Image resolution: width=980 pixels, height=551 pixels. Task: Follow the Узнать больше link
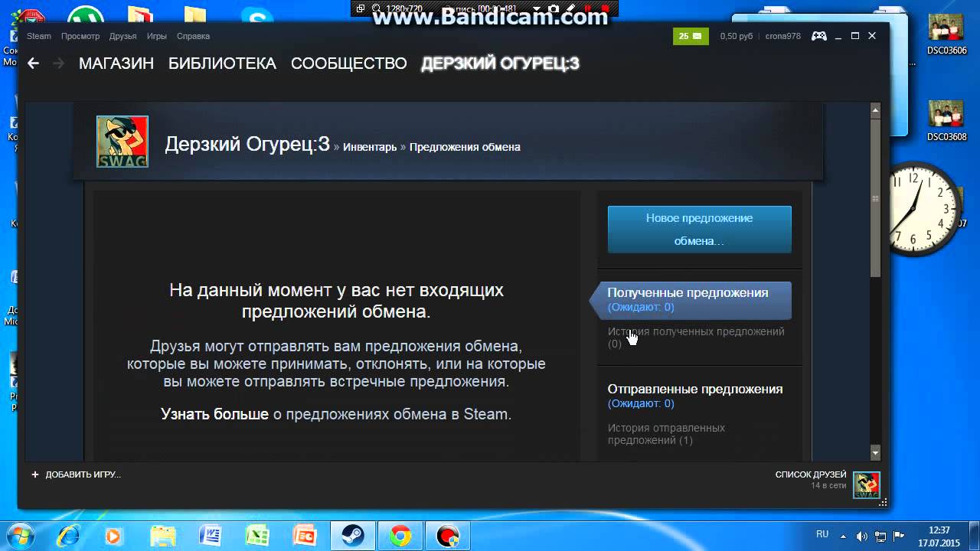[214, 414]
